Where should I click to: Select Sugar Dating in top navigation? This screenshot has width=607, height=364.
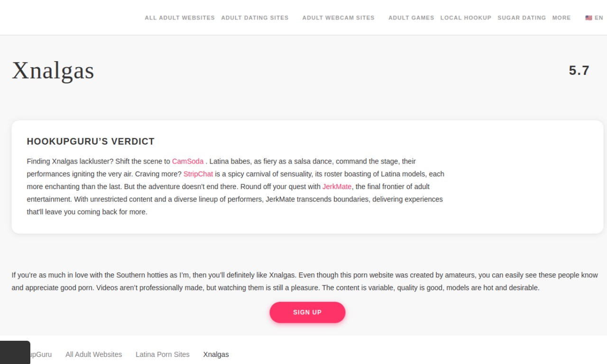tap(522, 18)
